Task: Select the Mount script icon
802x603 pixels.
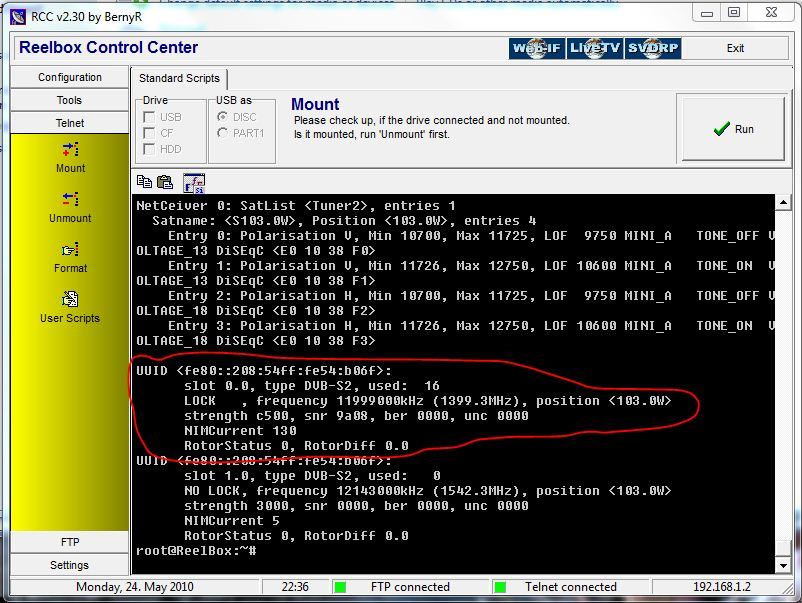Action: coord(71,150)
